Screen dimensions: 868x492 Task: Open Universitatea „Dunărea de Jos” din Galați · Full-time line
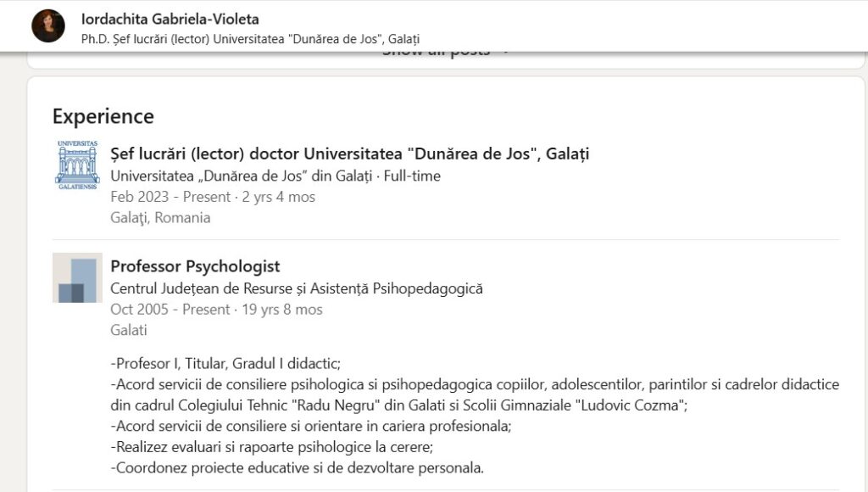pos(275,176)
